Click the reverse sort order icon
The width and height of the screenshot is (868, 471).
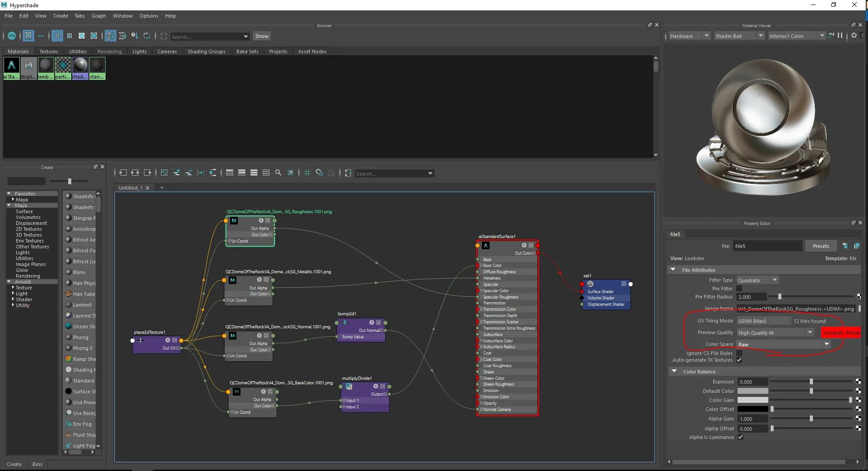[x=147, y=36]
